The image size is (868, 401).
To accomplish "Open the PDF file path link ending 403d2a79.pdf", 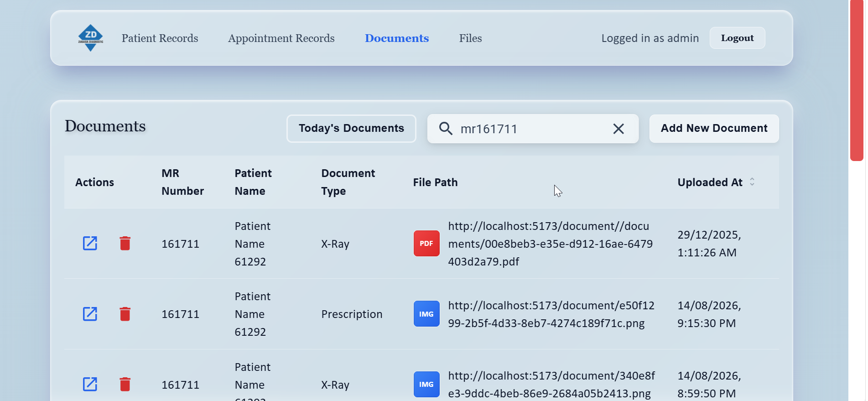I will (551, 244).
